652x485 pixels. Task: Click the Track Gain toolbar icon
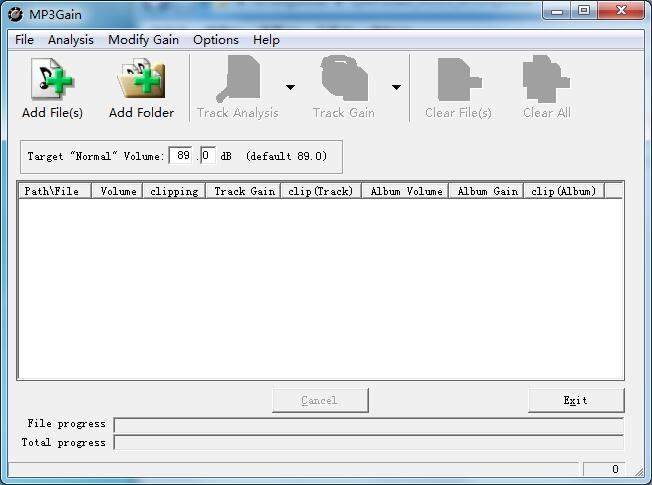pyautogui.click(x=344, y=78)
